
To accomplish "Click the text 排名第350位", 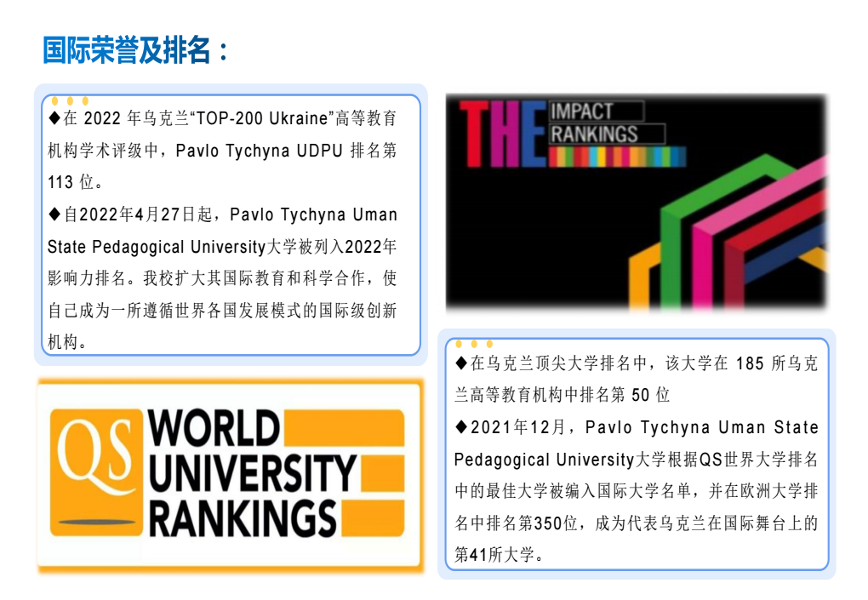I will pyautogui.click(x=532, y=523).
